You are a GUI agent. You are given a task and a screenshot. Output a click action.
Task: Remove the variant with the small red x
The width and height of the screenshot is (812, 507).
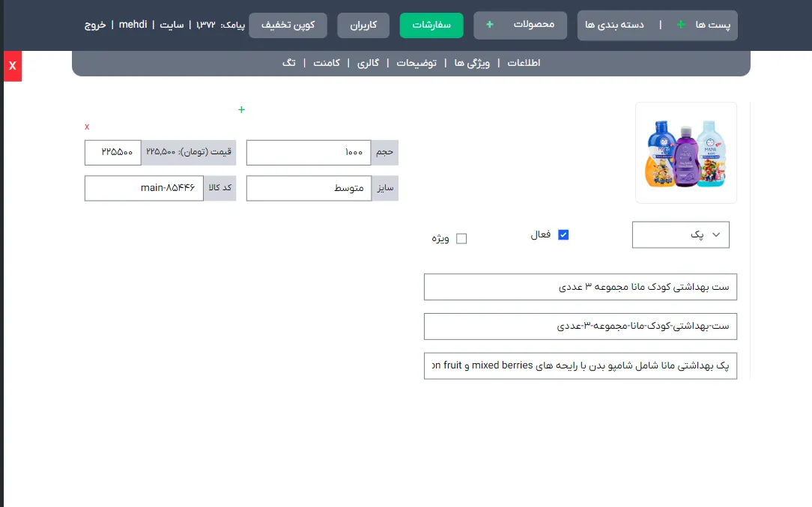(x=87, y=127)
